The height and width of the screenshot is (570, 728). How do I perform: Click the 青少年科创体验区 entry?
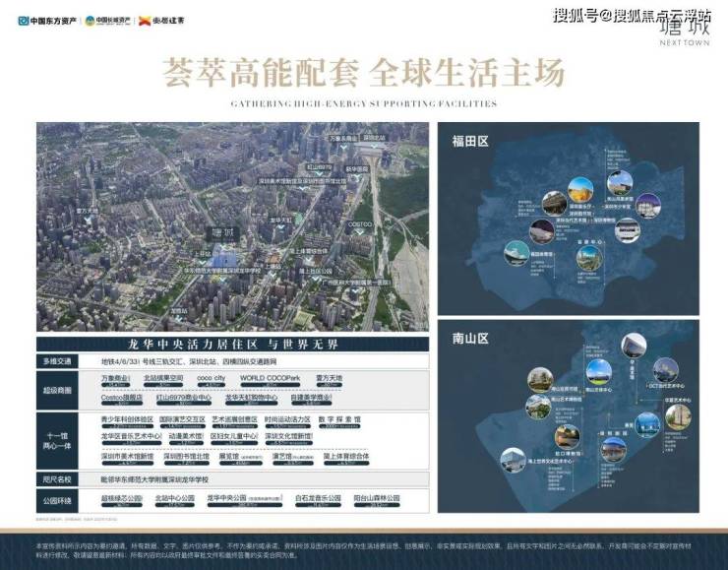point(127,421)
